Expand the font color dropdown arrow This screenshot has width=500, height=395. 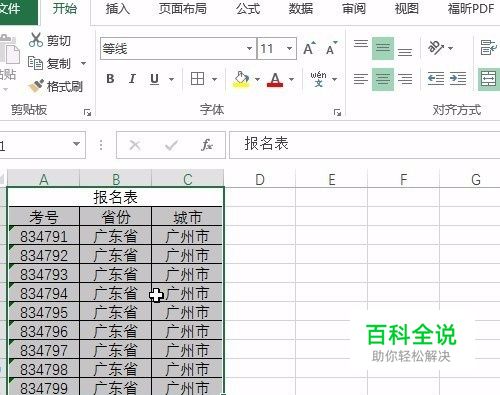291,79
